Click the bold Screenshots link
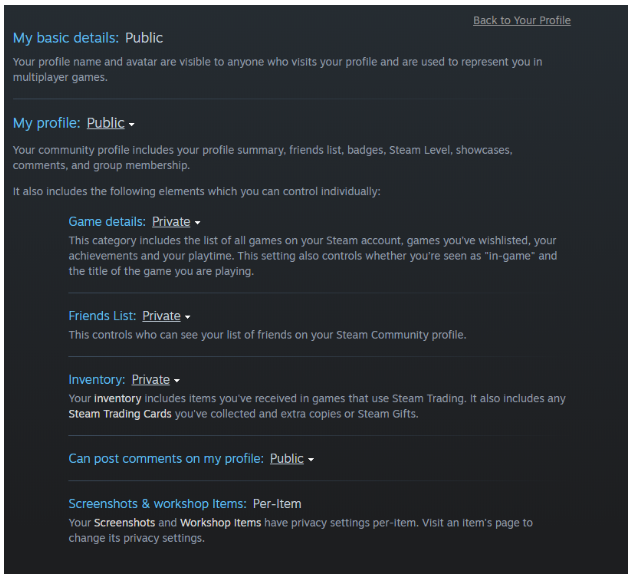 tap(124, 523)
